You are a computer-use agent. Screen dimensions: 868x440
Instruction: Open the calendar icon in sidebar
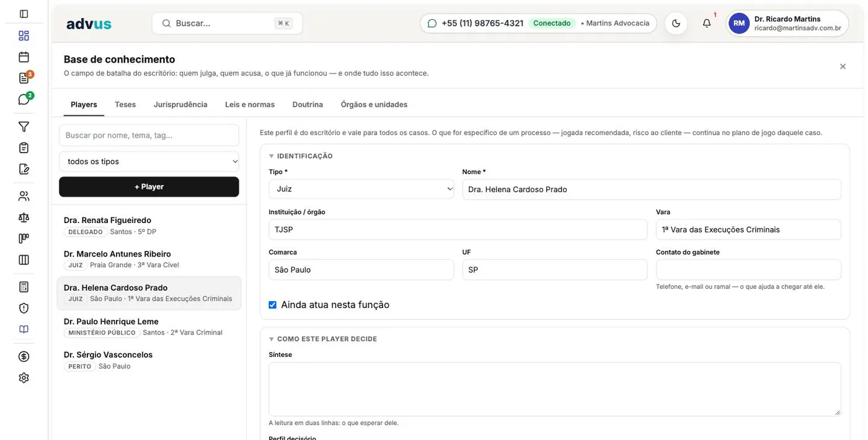coord(24,57)
